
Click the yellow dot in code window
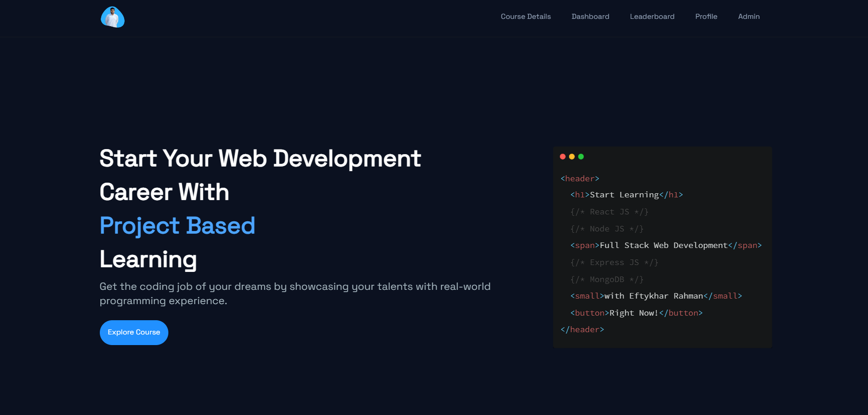572,156
